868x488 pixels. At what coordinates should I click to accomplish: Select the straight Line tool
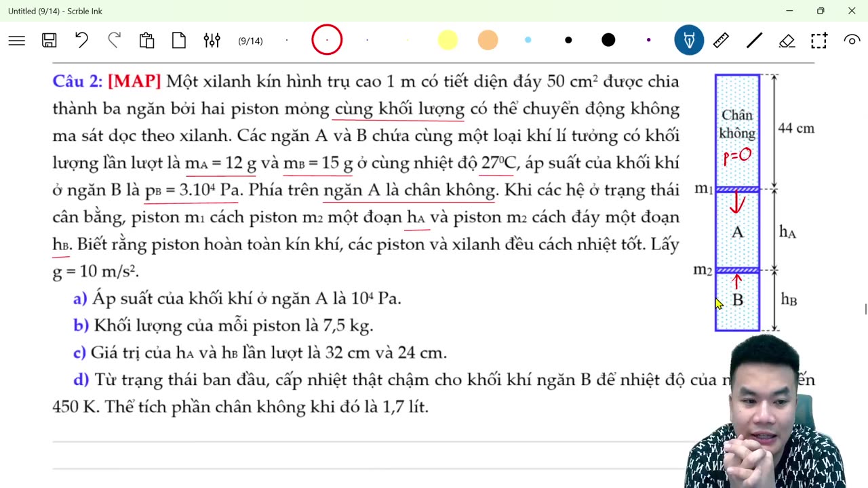click(x=754, y=41)
